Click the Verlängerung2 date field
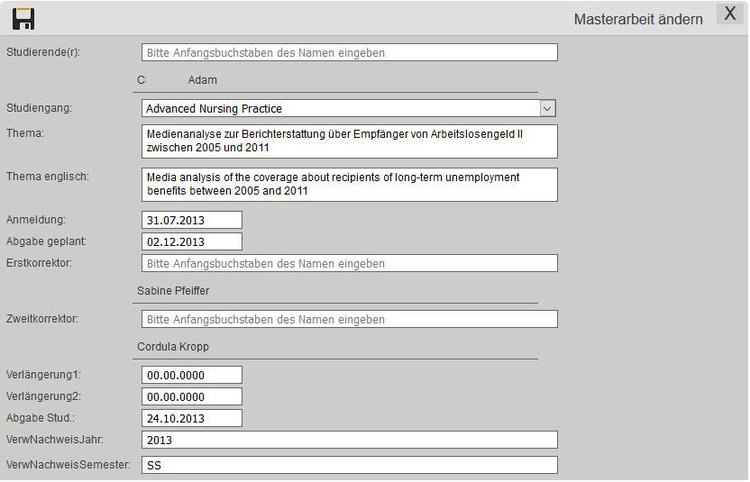This screenshot has height=482, width=750. click(192, 397)
